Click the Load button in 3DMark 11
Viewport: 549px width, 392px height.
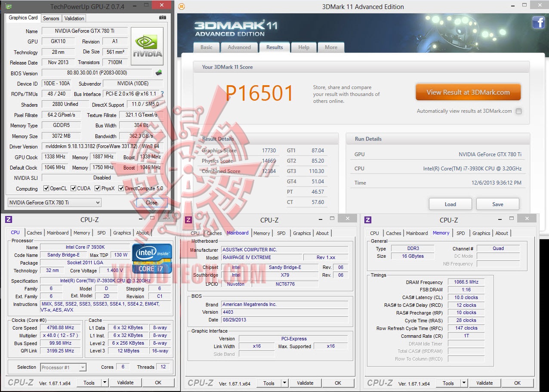[x=450, y=204]
